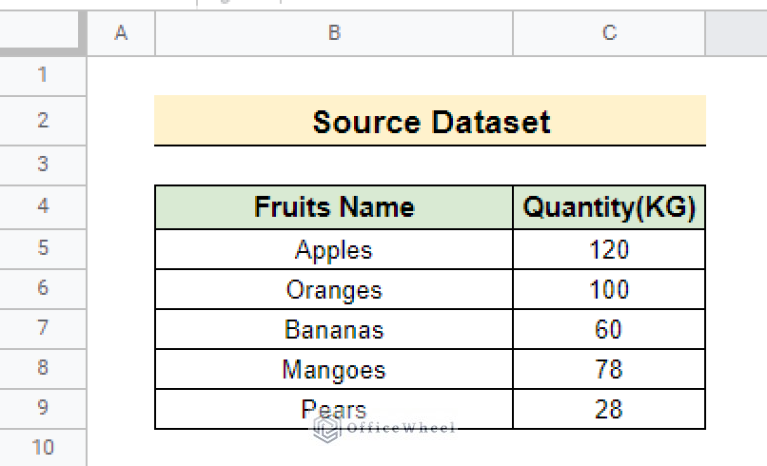Click the Oranges cell
Screen dimensions: 767x466
[334, 289]
